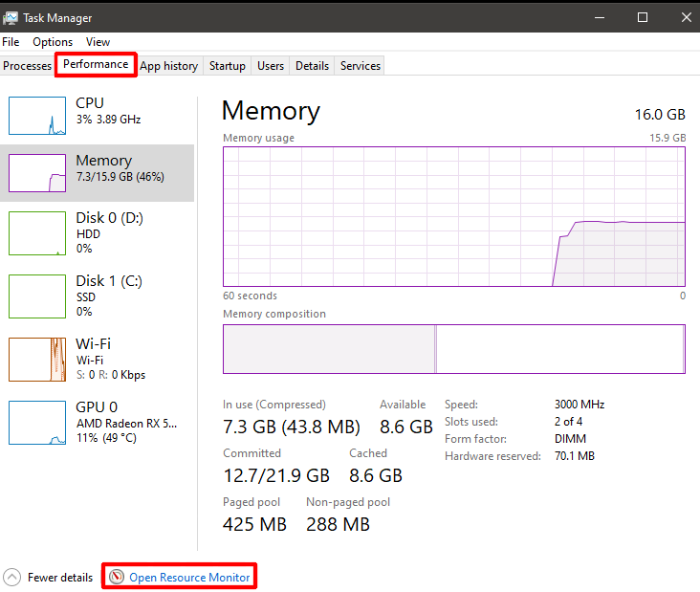Open Disk 0 (D:) performance graph

pyautogui.click(x=37, y=232)
